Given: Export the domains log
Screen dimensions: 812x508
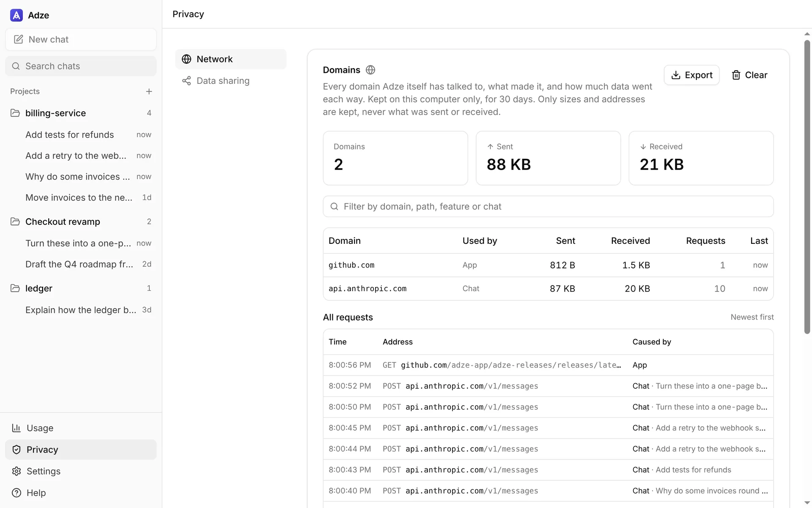Looking at the screenshot, I should (691, 75).
